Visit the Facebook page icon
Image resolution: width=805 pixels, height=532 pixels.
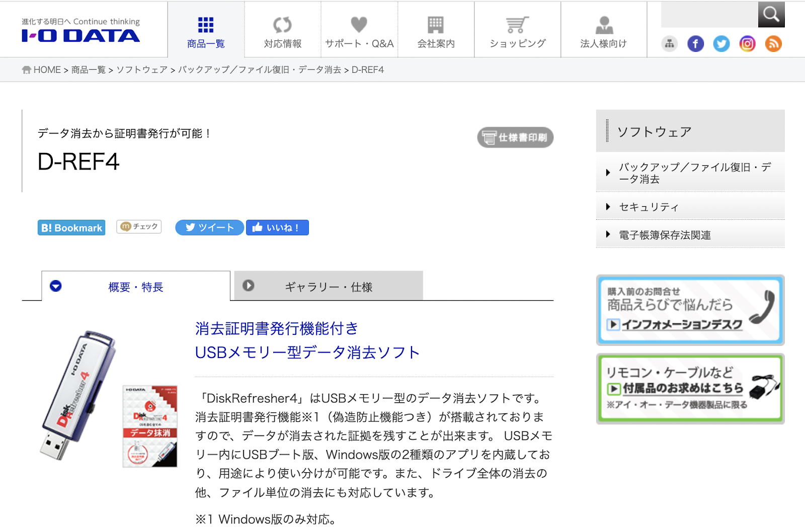tap(695, 44)
